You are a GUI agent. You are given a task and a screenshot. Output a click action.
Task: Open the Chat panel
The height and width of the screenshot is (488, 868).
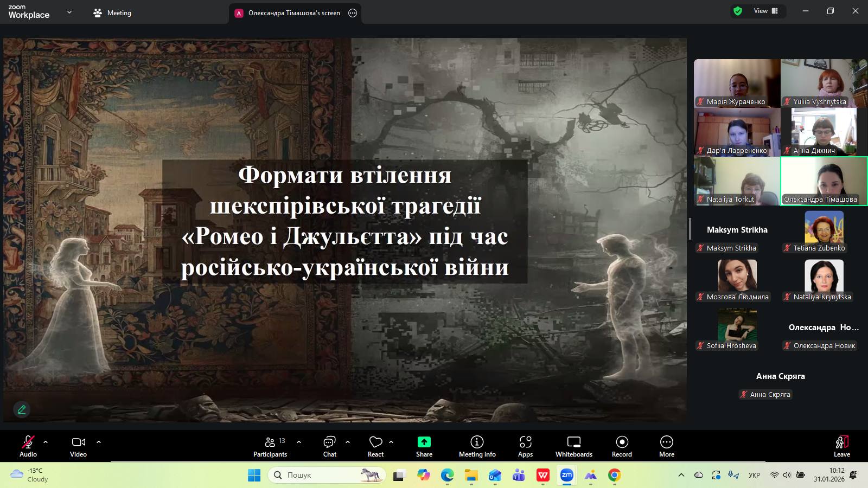329,442
